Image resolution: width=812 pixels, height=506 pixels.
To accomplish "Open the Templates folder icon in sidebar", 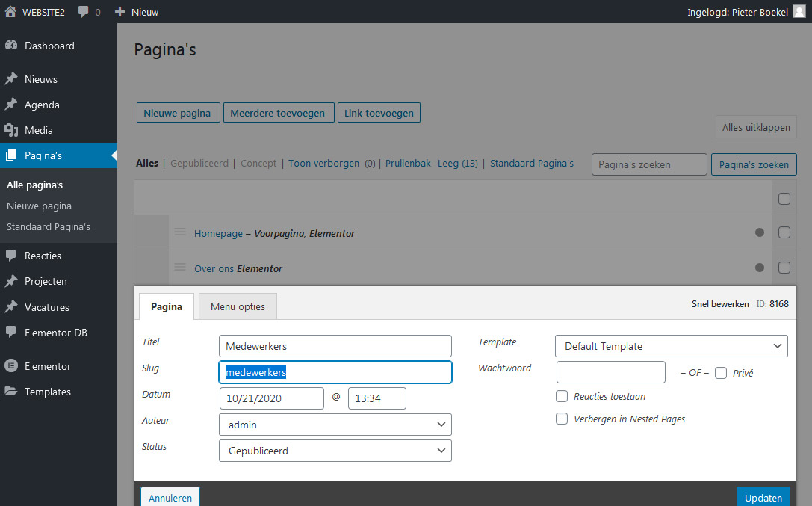I will 11,392.
